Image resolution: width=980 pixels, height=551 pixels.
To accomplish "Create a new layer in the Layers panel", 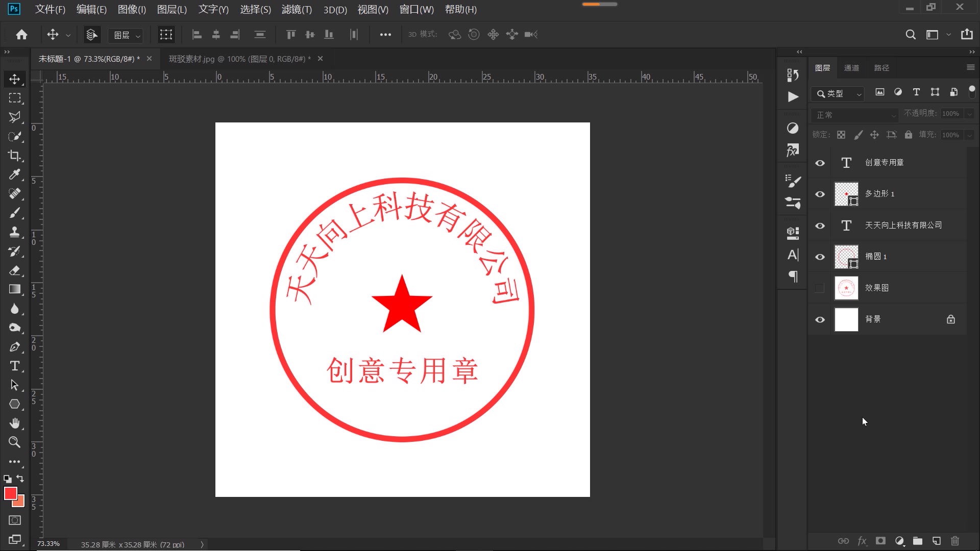I will [936, 541].
